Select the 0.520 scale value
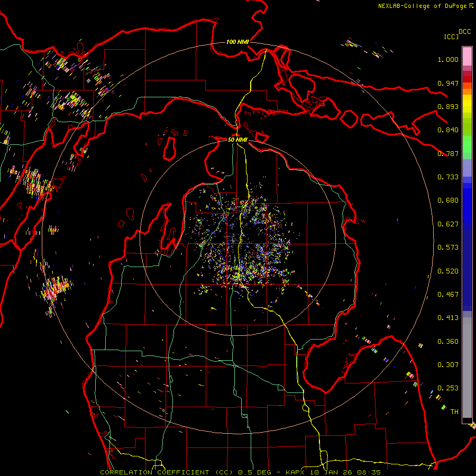Image resolution: width=476 pixels, height=476 pixels. (x=448, y=271)
